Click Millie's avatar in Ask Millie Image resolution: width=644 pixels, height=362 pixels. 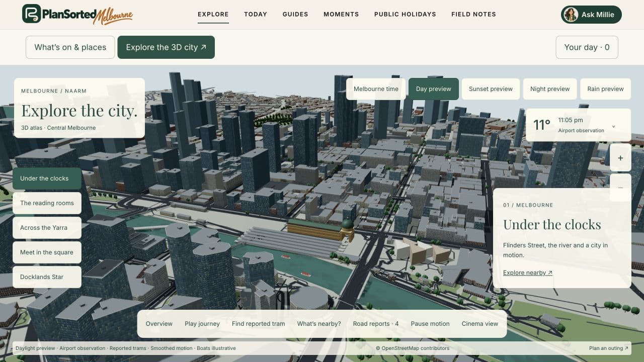pos(571,15)
